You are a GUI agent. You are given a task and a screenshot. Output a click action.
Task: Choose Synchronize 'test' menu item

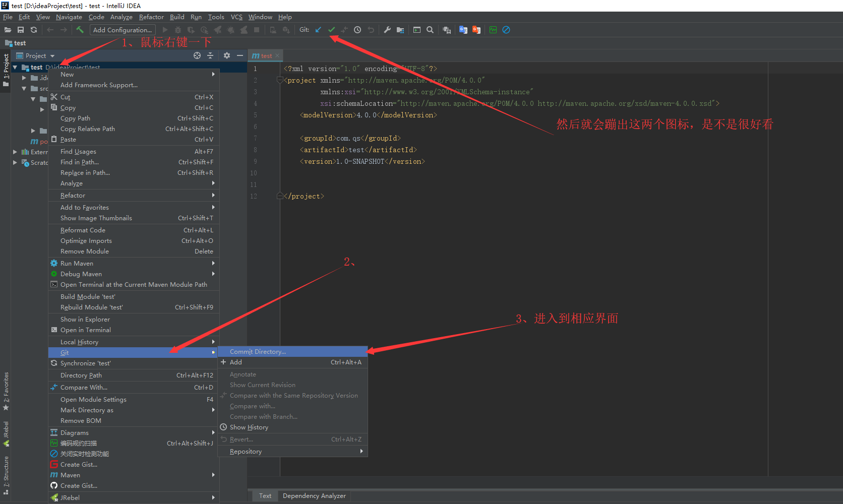pyautogui.click(x=134, y=363)
